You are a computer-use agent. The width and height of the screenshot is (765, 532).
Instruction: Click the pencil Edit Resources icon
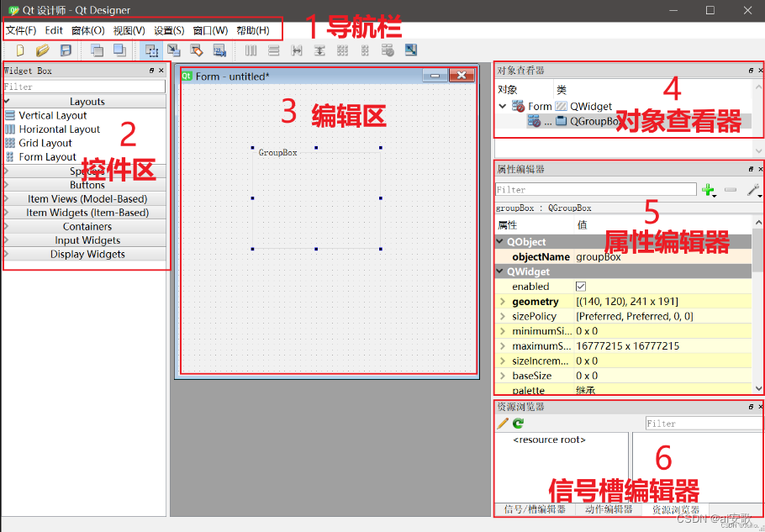pyautogui.click(x=503, y=424)
